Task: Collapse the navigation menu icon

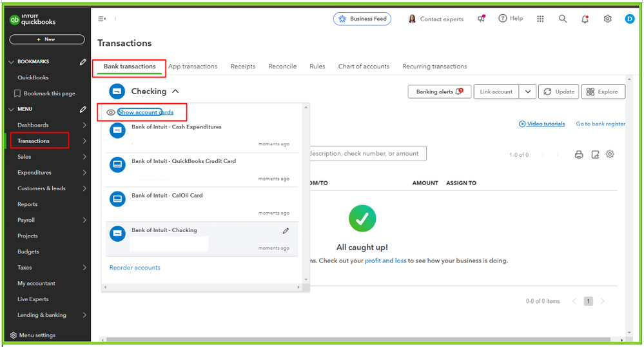Action: point(102,19)
